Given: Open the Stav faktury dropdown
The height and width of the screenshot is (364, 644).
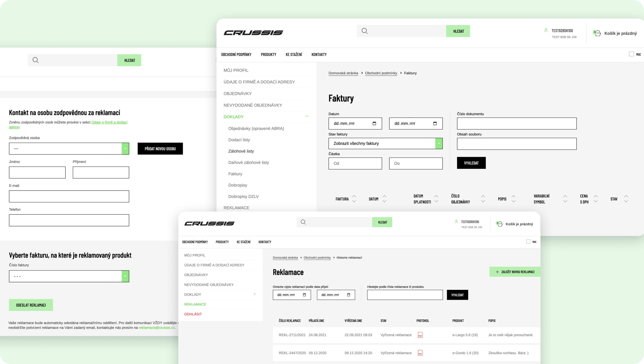Looking at the screenshot, I should [439, 143].
